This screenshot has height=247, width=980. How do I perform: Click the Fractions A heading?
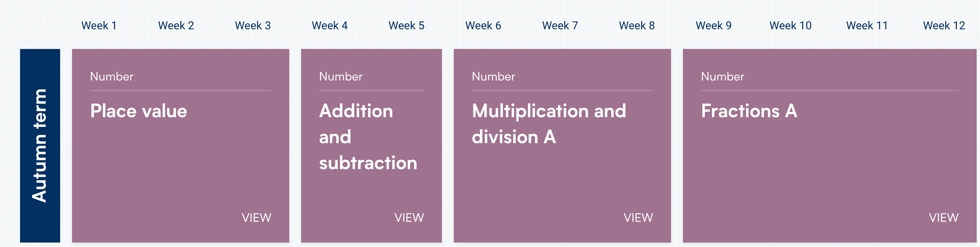[749, 111]
